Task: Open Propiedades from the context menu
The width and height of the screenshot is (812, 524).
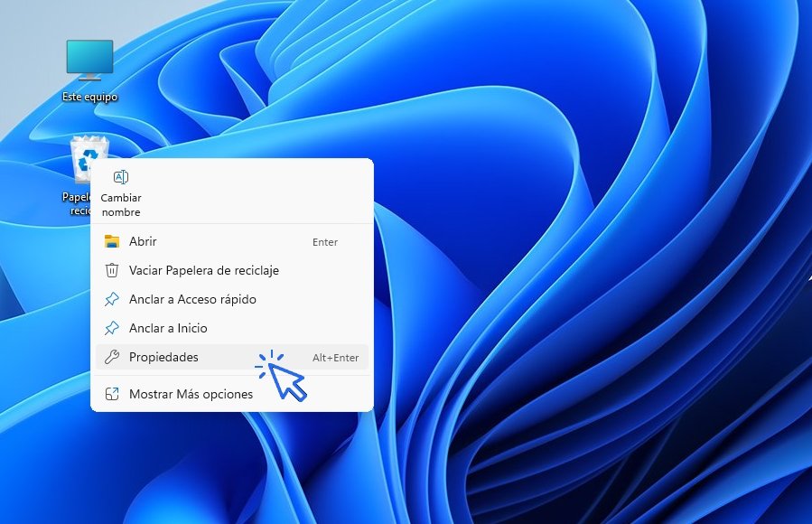Action: click(163, 357)
